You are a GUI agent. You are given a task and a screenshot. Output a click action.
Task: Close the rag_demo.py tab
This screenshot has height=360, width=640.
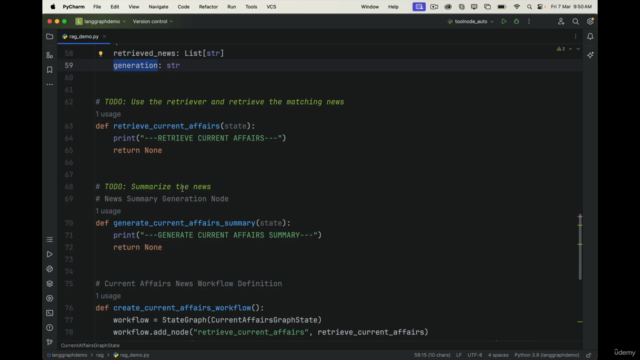tap(104, 36)
